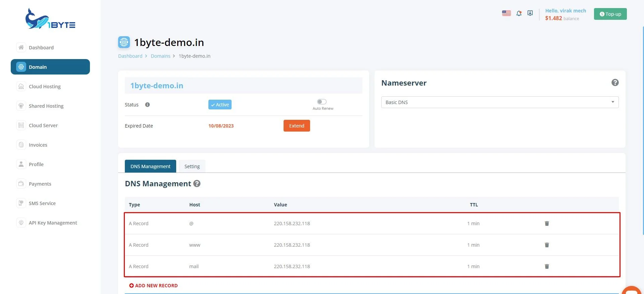Screen dimensions: 644x294
Task: Click the Status info icon
Action: coord(147,105)
